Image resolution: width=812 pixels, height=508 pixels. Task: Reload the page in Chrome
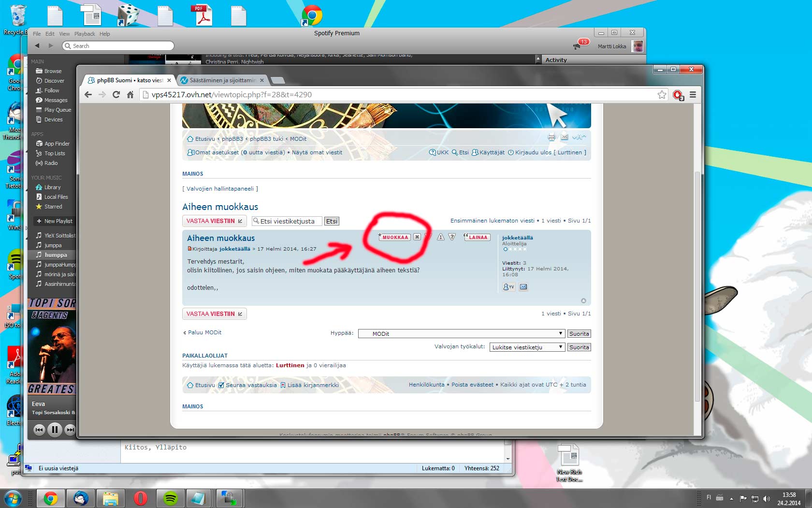pos(116,95)
